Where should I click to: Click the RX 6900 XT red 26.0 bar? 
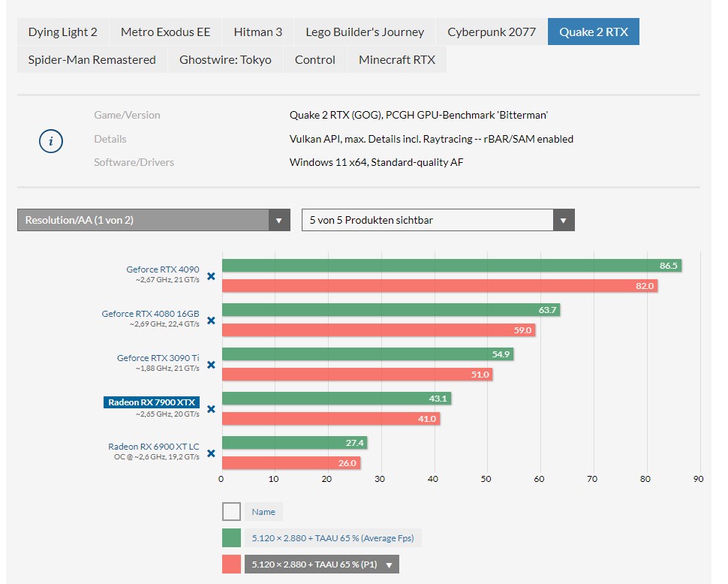(x=291, y=463)
